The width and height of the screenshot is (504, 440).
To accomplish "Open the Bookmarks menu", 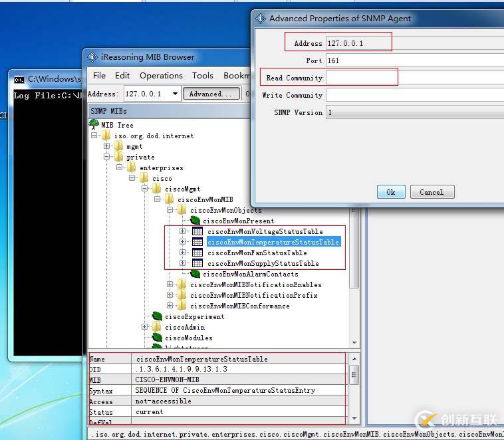I will [x=237, y=76].
